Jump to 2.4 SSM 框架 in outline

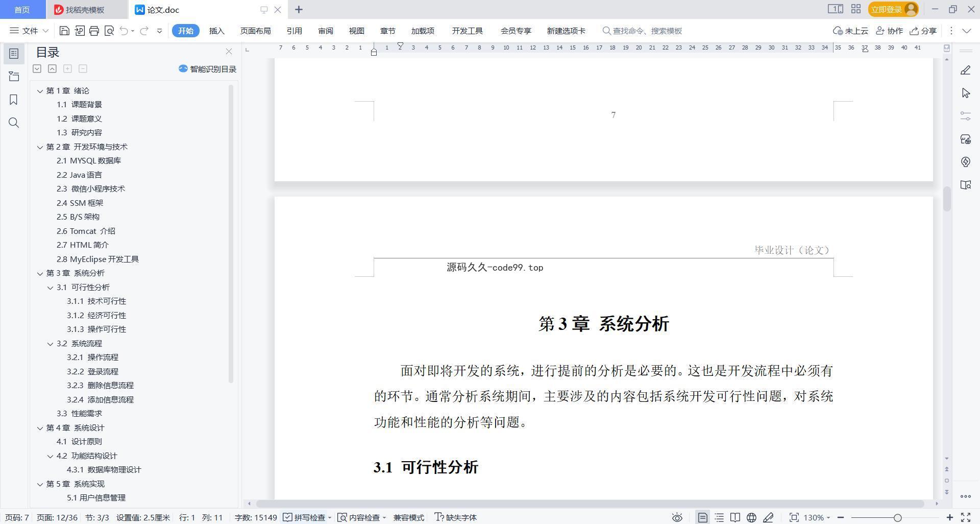pos(80,203)
